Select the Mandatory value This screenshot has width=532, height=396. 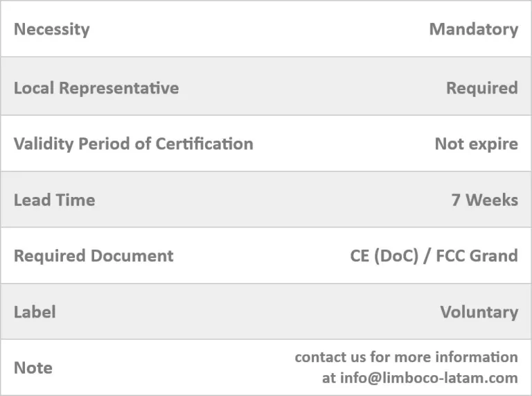pos(474,30)
